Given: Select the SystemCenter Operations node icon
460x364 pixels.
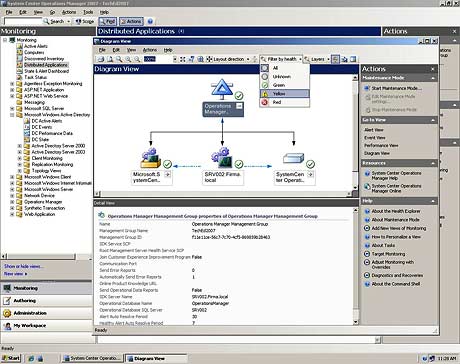Looking at the screenshot, I should pyautogui.click(x=294, y=158).
